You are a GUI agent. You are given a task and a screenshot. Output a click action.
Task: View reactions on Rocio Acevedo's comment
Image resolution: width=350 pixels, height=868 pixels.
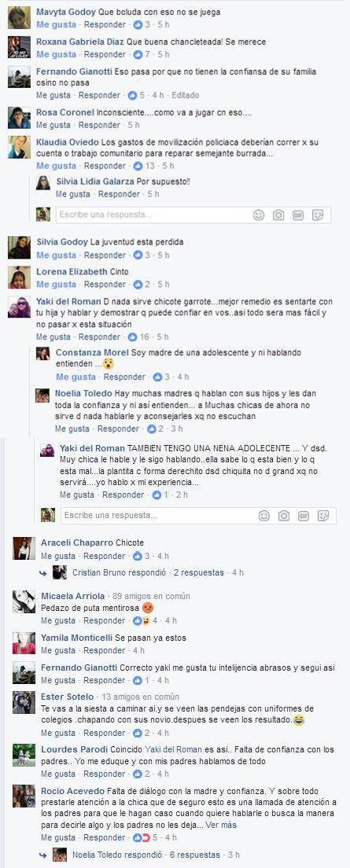click(145, 837)
